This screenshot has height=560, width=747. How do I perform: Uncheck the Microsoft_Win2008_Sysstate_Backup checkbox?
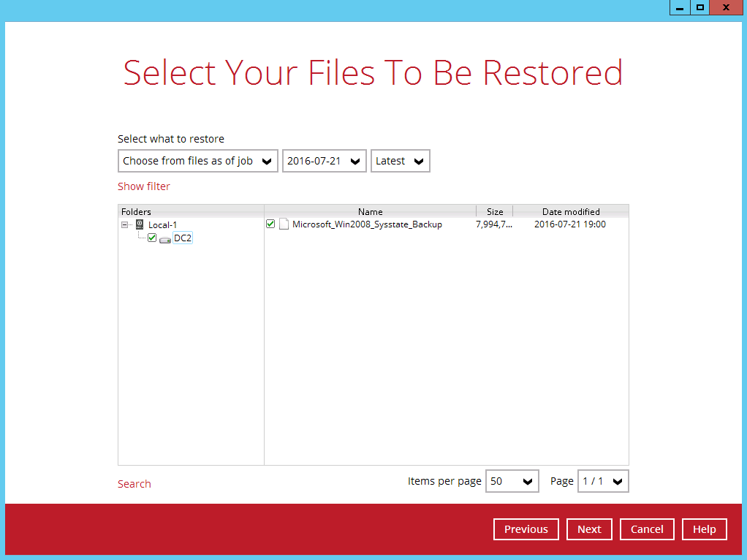[270, 224]
